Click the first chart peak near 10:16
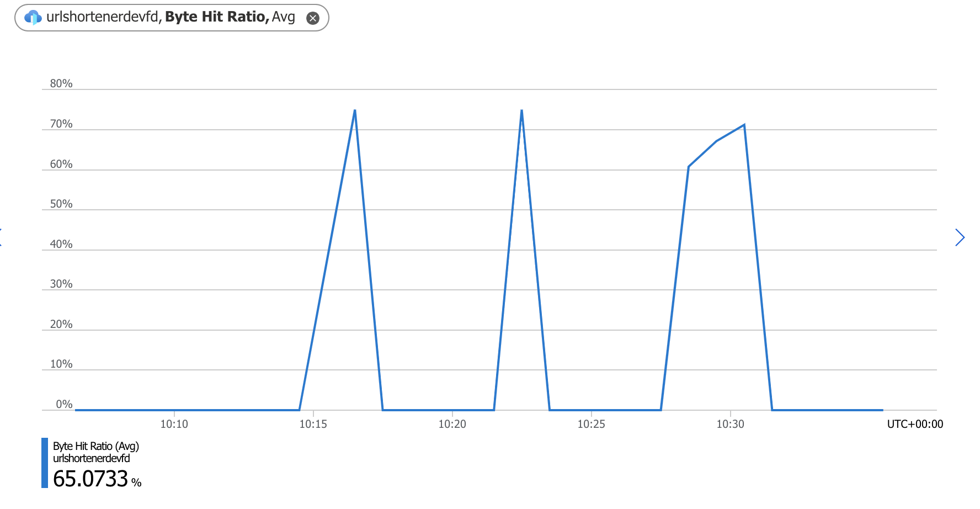 tap(355, 110)
